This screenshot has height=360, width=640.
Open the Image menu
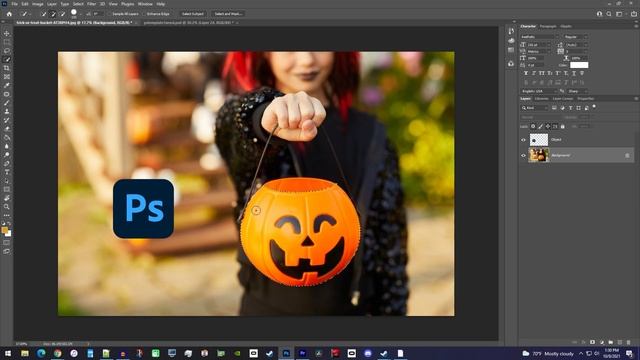click(x=38, y=4)
